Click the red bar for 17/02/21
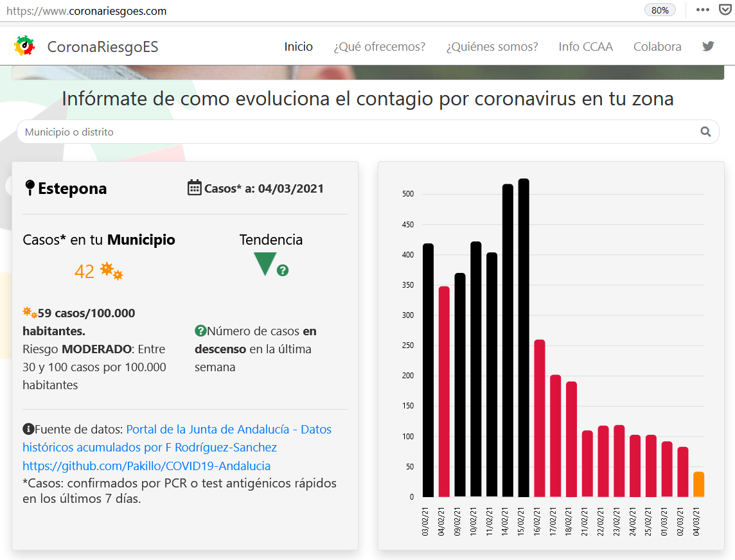The height and width of the screenshot is (560, 735). tap(556, 435)
